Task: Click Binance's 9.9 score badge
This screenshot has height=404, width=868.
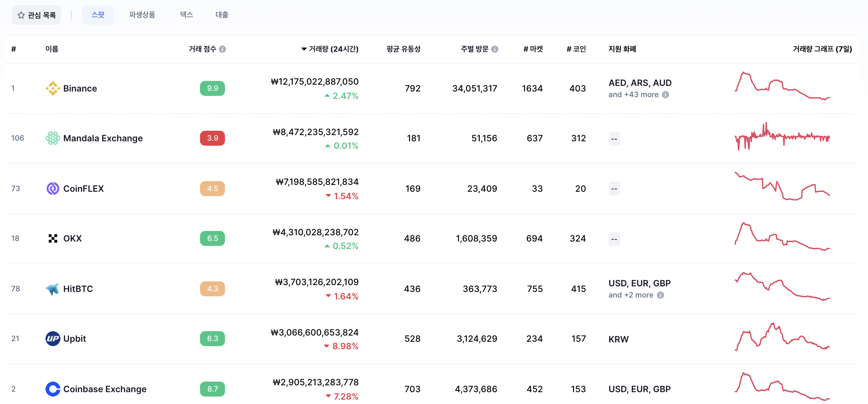Action: point(212,88)
